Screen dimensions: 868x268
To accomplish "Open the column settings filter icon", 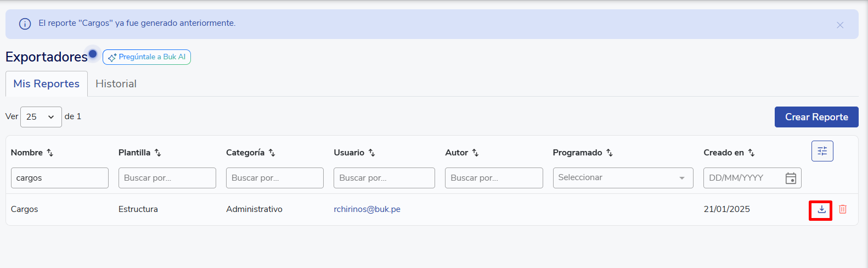I will (822, 151).
